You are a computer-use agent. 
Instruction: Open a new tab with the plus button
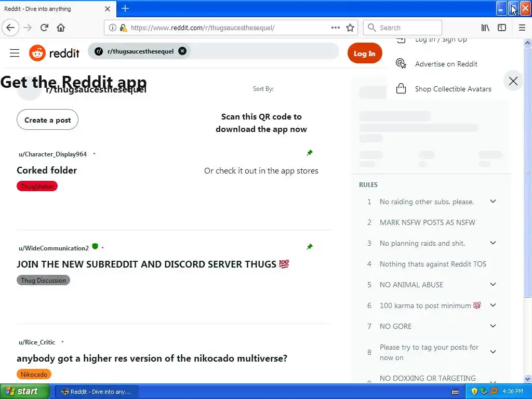[125, 8]
